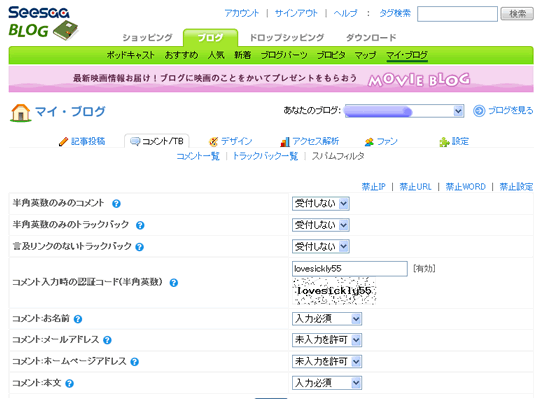Viewport: 540px width, 399px height.
Task: Open マイ・ブログ in the green menu
Action: 407,55
